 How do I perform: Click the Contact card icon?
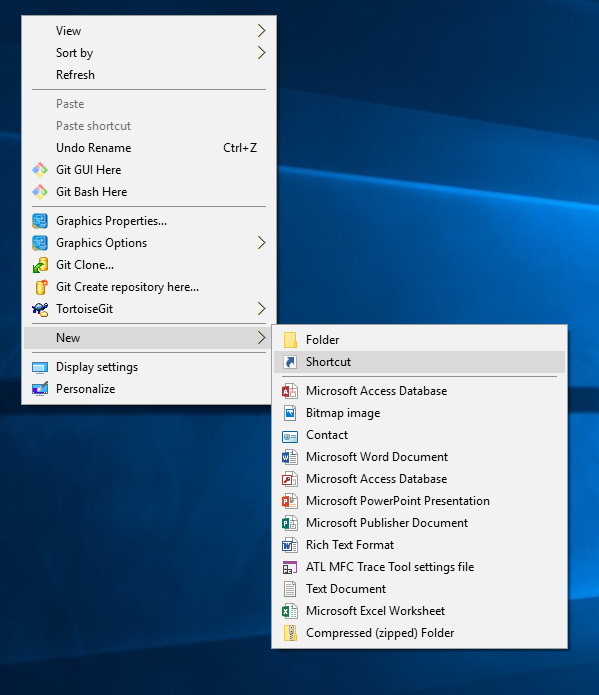(290, 437)
